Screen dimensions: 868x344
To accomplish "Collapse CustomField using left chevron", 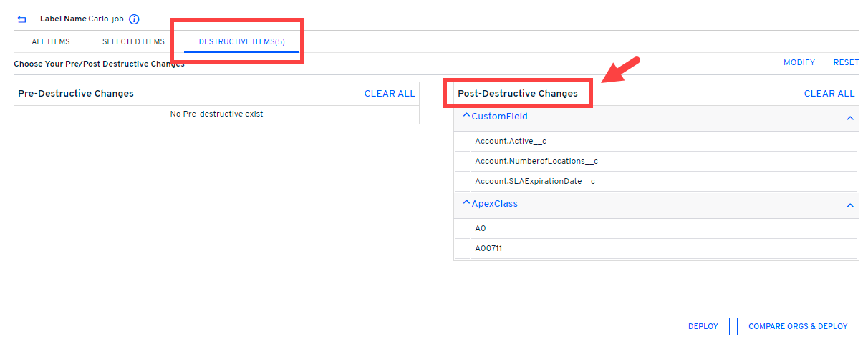I will click(466, 116).
